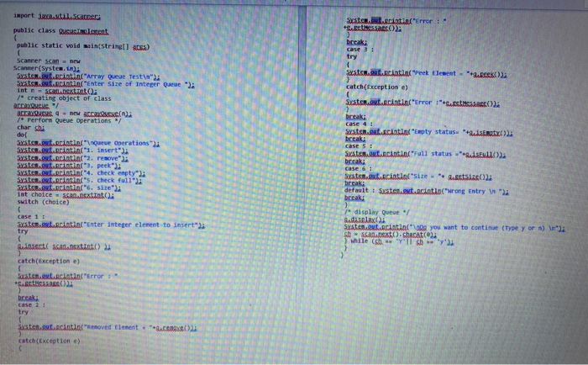
Task: Click the "Enter Size of Integer Queue" line
Action: click(105, 84)
